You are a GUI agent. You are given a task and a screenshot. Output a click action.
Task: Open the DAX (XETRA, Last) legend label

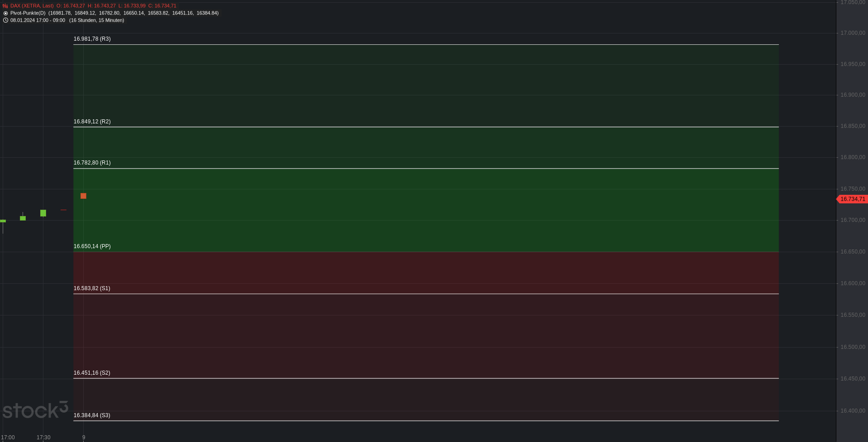[x=32, y=6]
